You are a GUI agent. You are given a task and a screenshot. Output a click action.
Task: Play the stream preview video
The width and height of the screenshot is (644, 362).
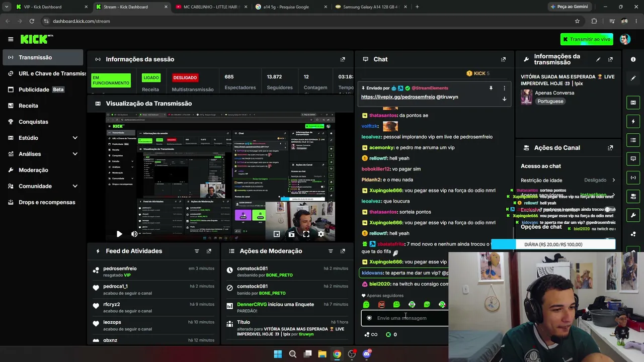coord(119,234)
